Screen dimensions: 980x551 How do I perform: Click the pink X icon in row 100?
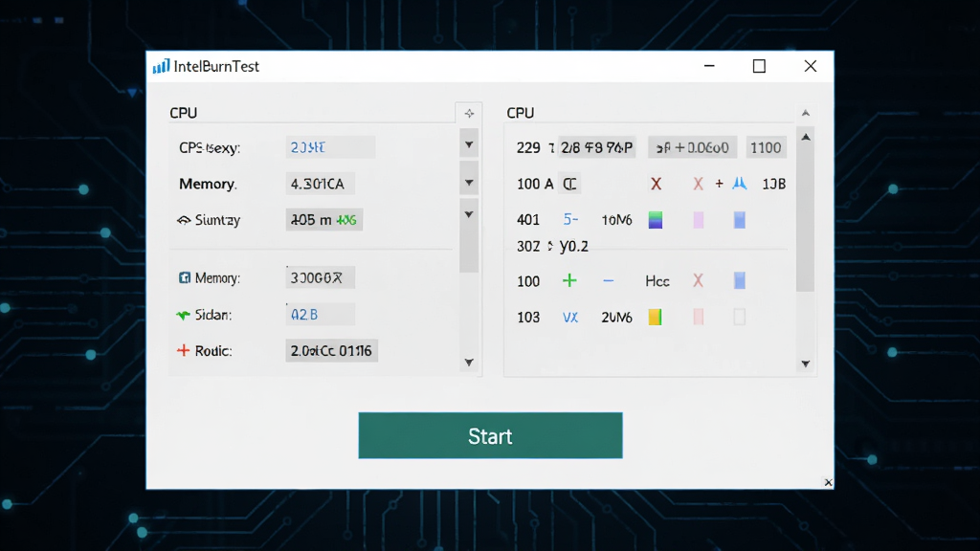pyautogui.click(x=698, y=280)
